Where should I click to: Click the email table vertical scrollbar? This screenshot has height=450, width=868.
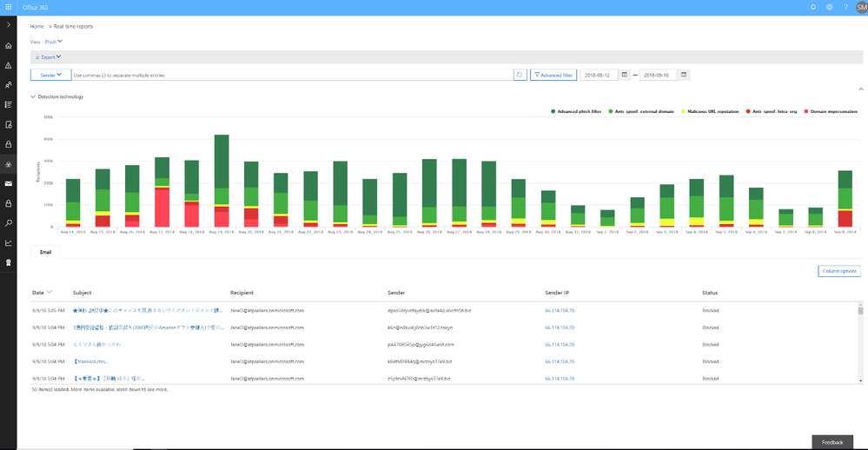[860, 342]
